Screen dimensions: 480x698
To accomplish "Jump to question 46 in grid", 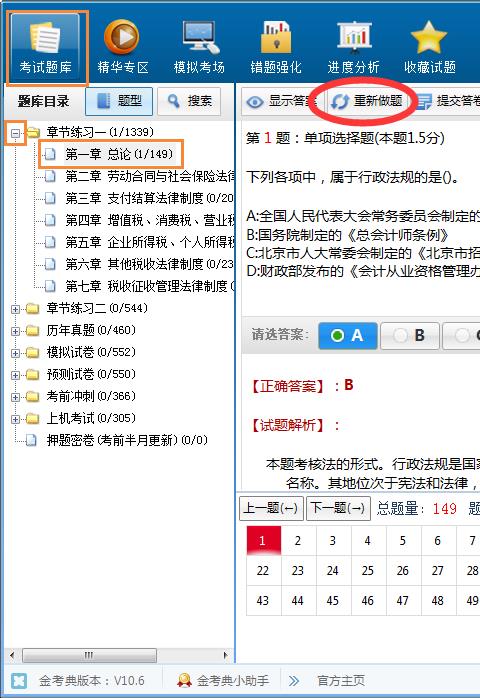I will [368, 601].
